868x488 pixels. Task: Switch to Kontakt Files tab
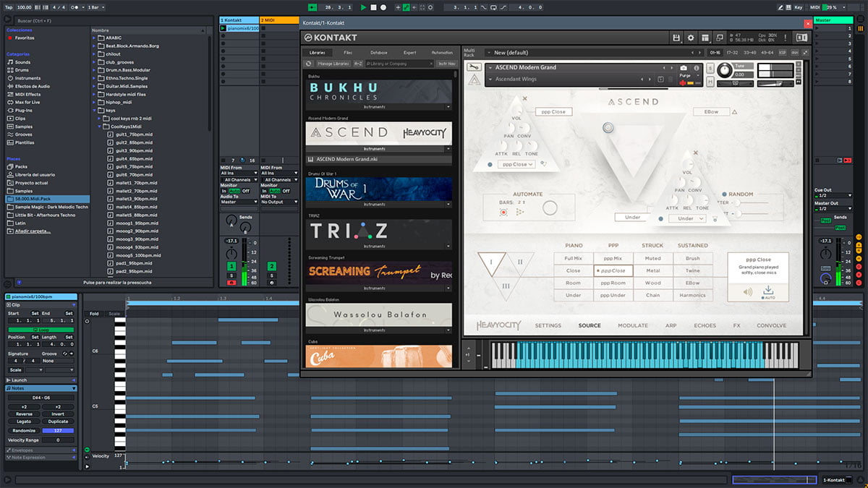click(x=348, y=53)
